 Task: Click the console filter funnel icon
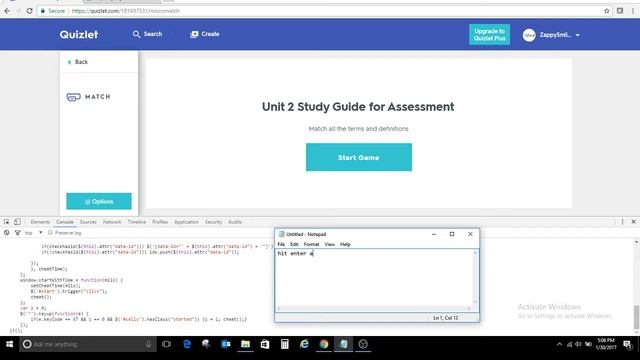coord(18,233)
